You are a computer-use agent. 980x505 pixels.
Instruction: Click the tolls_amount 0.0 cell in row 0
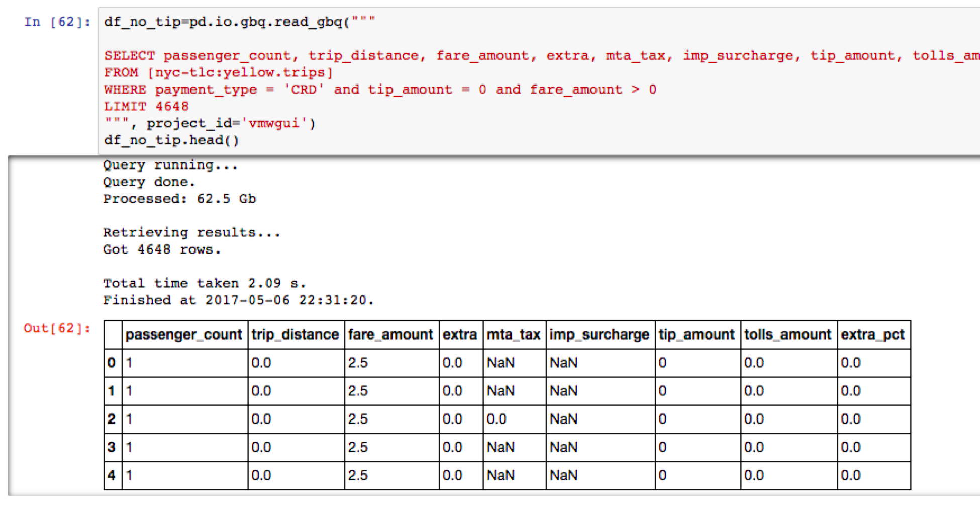[789, 363]
